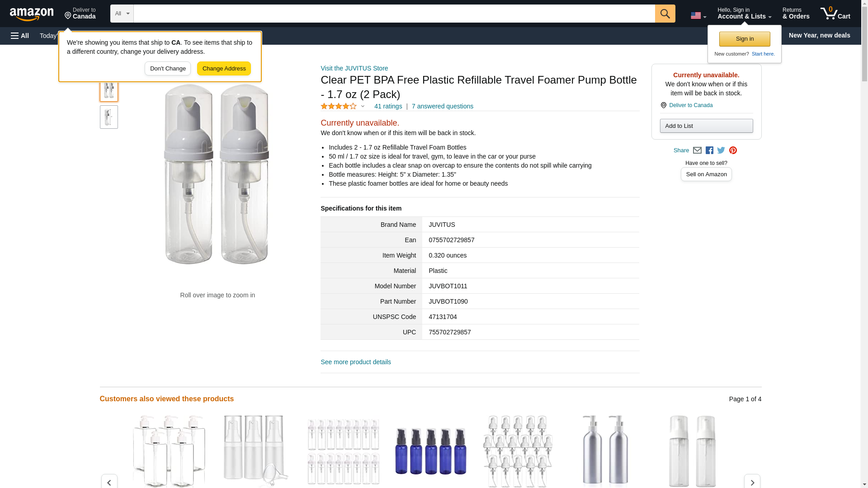Open Add to List dropdown
This screenshot has height=488, width=868.
706,126
